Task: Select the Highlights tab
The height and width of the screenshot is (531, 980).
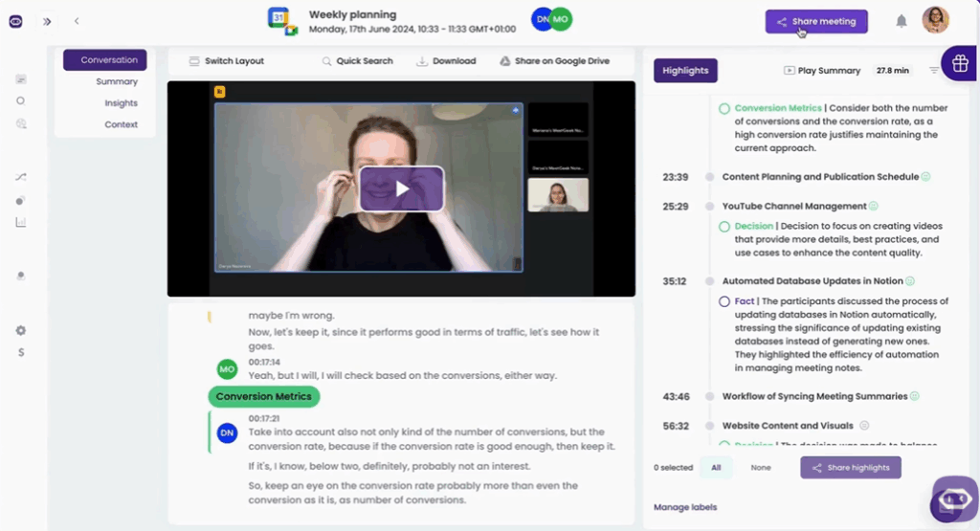Action: pos(685,71)
